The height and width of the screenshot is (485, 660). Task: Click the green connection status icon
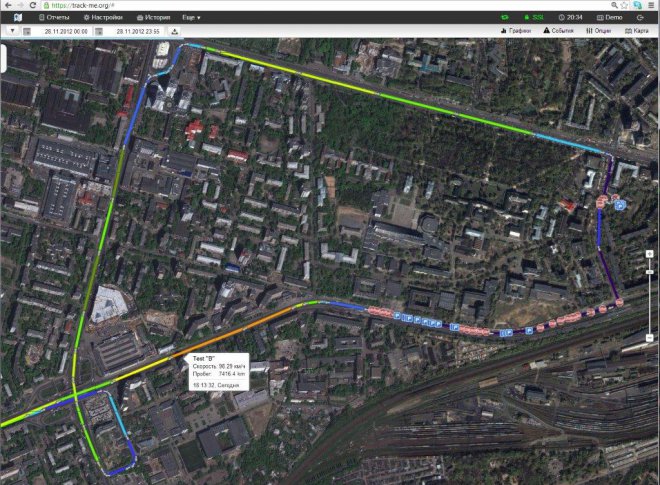[x=504, y=17]
